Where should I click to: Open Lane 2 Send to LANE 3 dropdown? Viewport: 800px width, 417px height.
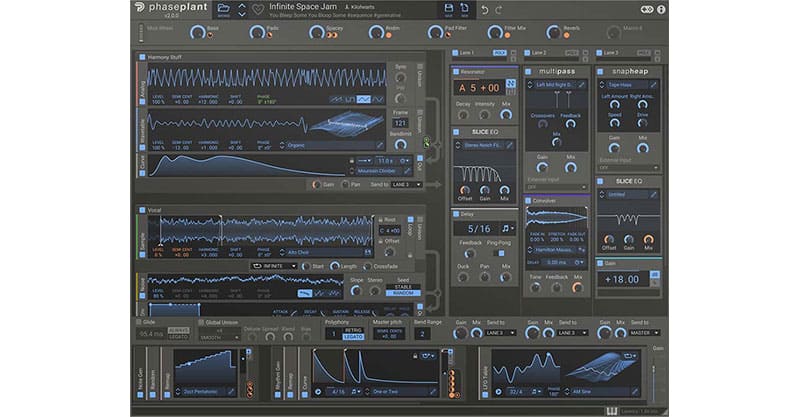tap(571, 333)
